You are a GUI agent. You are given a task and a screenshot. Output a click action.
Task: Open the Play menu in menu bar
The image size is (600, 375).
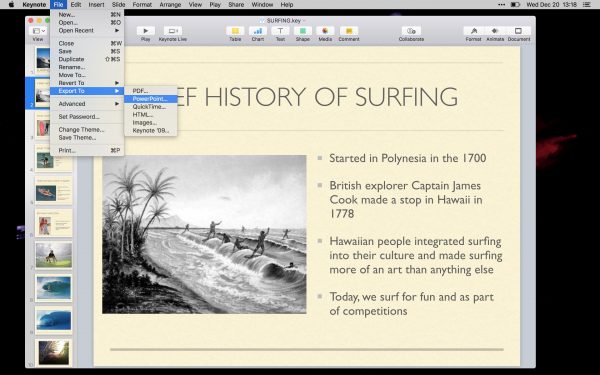(x=215, y=5)
